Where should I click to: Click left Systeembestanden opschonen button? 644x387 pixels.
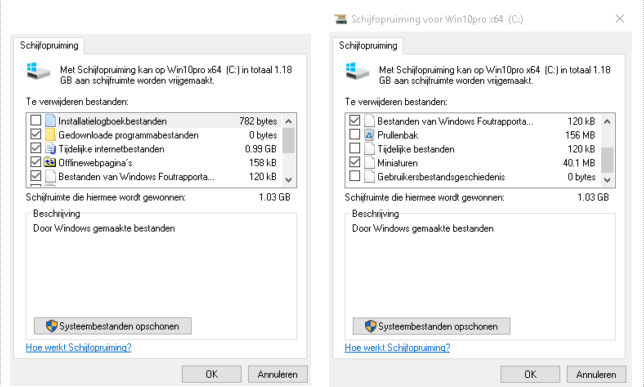coord(113,326)
